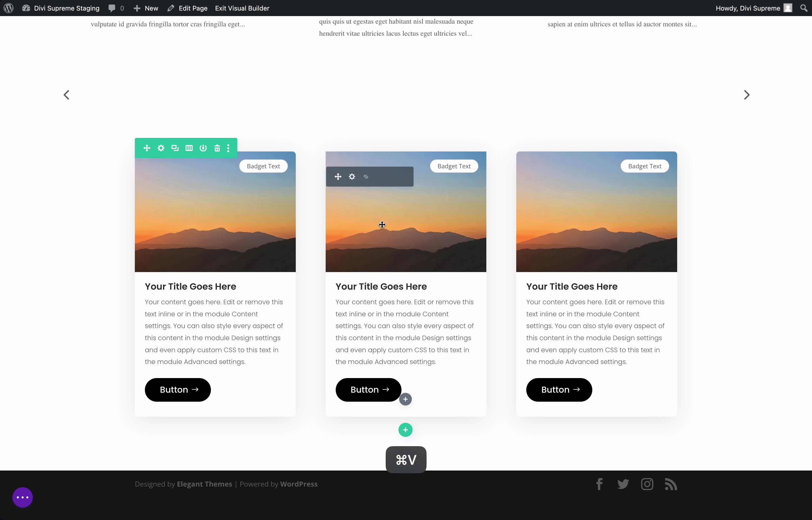Click second card's Your Title Goes Here
Screen dimensions: 812x520
[381, 286]
